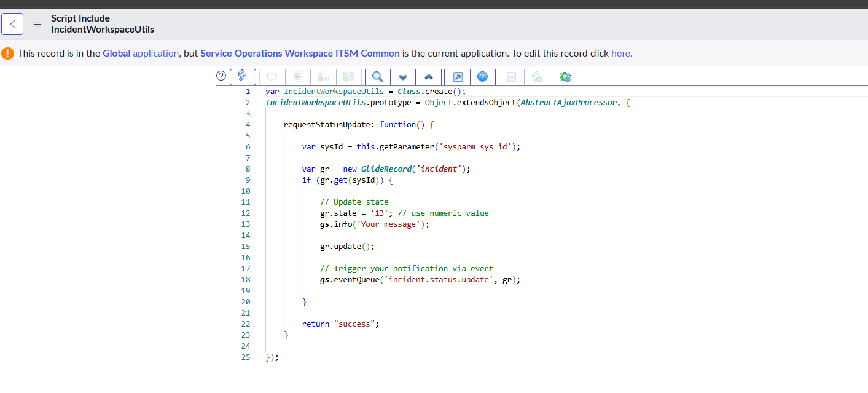
Task: Click the Format code toolbar icon
Action: pos(298,77)
